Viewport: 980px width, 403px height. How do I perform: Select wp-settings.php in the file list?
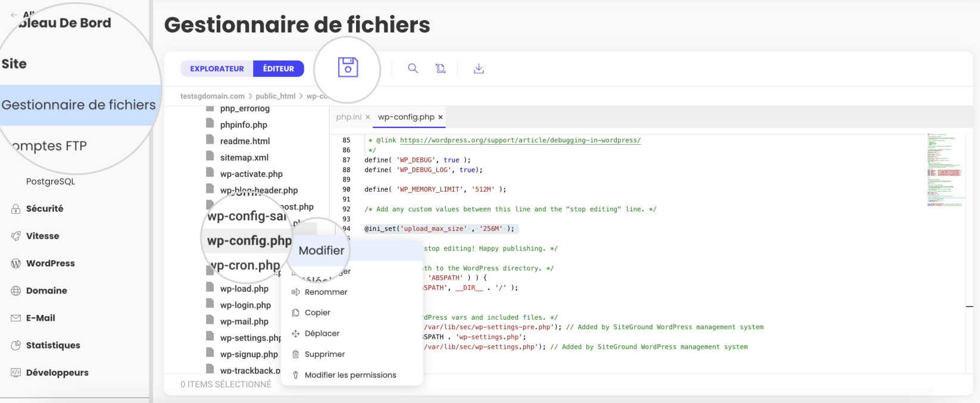pyautogui.click(x=250, y=338)
